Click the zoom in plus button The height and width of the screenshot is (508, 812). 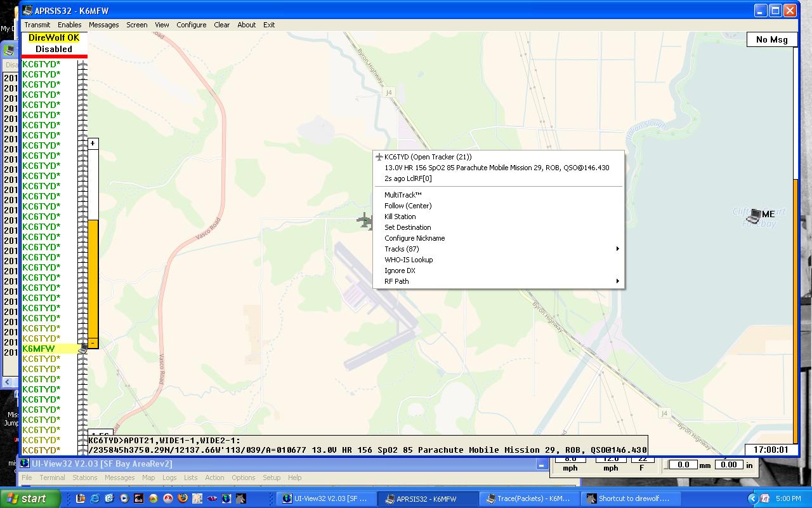click(x=93, y=144)
